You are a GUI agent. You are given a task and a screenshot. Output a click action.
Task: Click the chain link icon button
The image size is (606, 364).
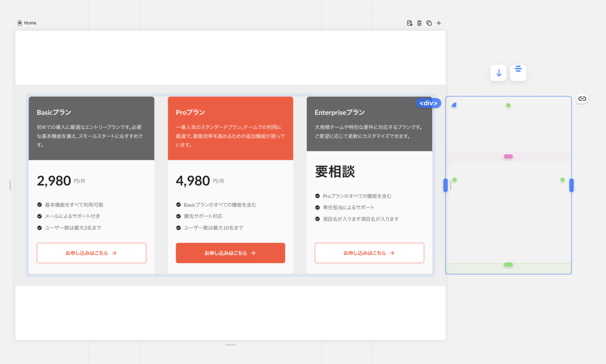coord(582,98)
